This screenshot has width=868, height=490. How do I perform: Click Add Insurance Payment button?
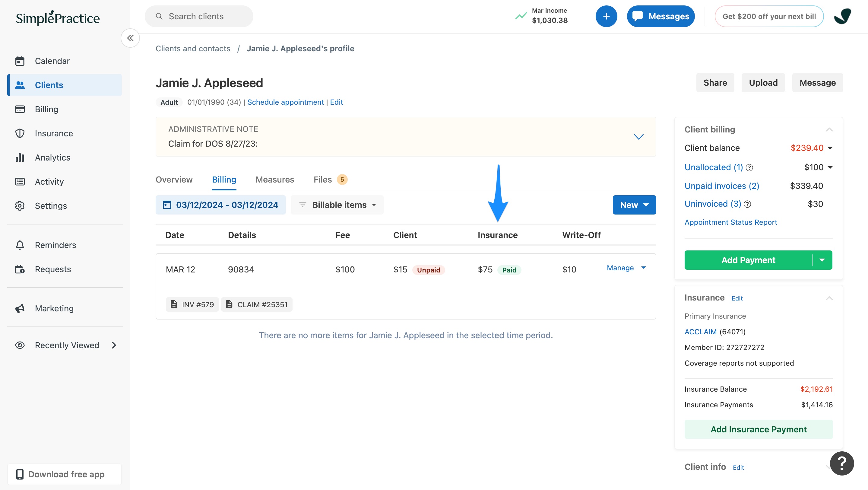(759, 429)
